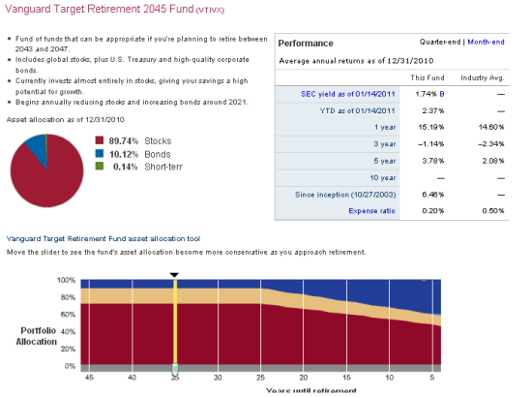Switch performance view to Month-end
The width and height of the screenshot is (532, 397).
[x=486, y=42]
